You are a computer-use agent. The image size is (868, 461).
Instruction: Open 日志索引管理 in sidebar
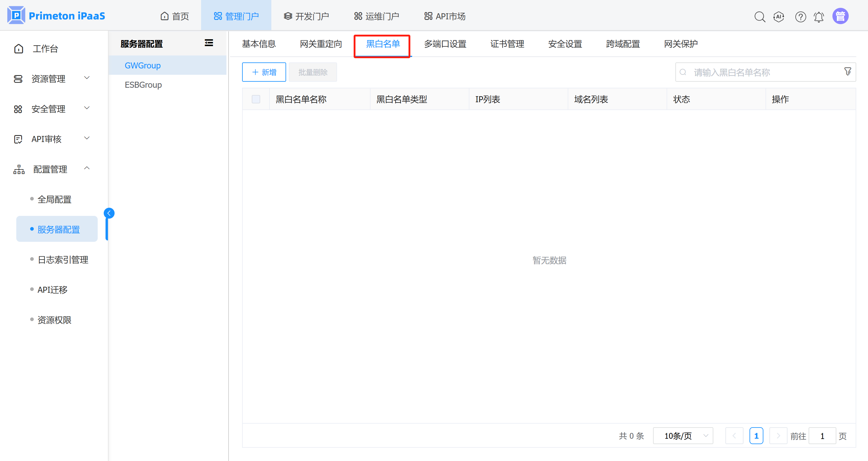pyautogui.click(x=63, y=260)
